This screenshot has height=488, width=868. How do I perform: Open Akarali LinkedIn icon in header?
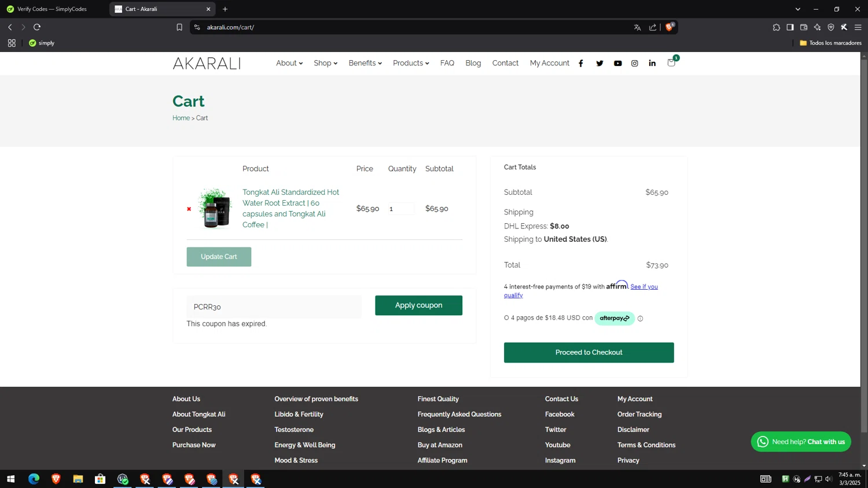[x=652, y=64]
